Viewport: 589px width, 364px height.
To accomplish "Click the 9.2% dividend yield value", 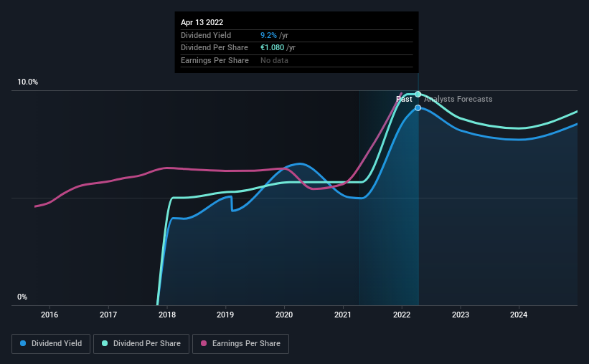I will (x=268, y=35).
